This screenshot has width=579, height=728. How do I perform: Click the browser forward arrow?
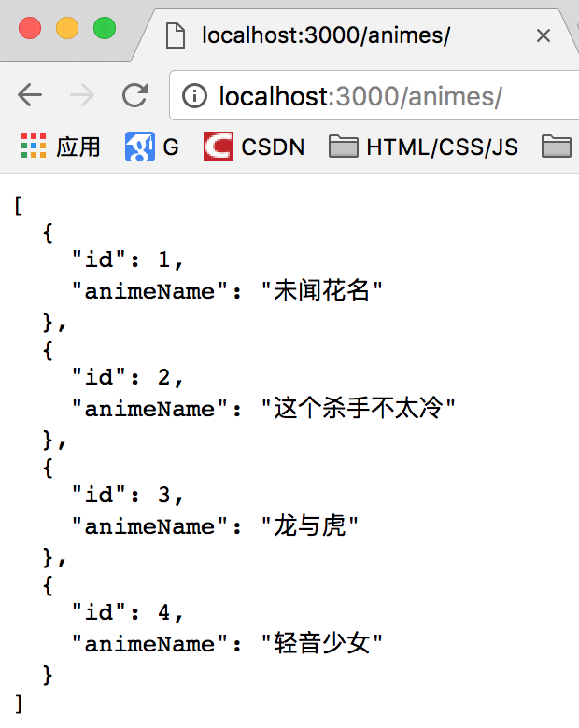82,95
